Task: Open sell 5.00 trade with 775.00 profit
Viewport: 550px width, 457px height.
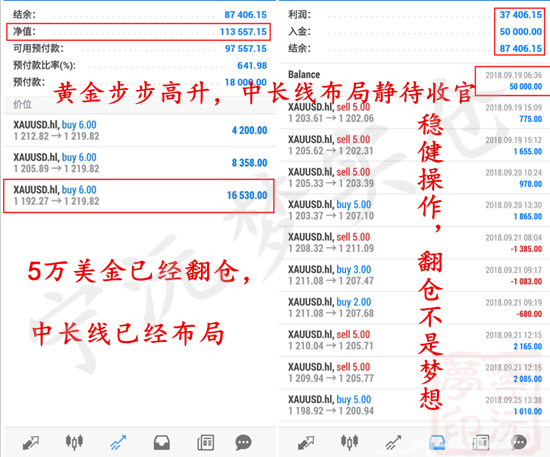Action: coord(414,113)
